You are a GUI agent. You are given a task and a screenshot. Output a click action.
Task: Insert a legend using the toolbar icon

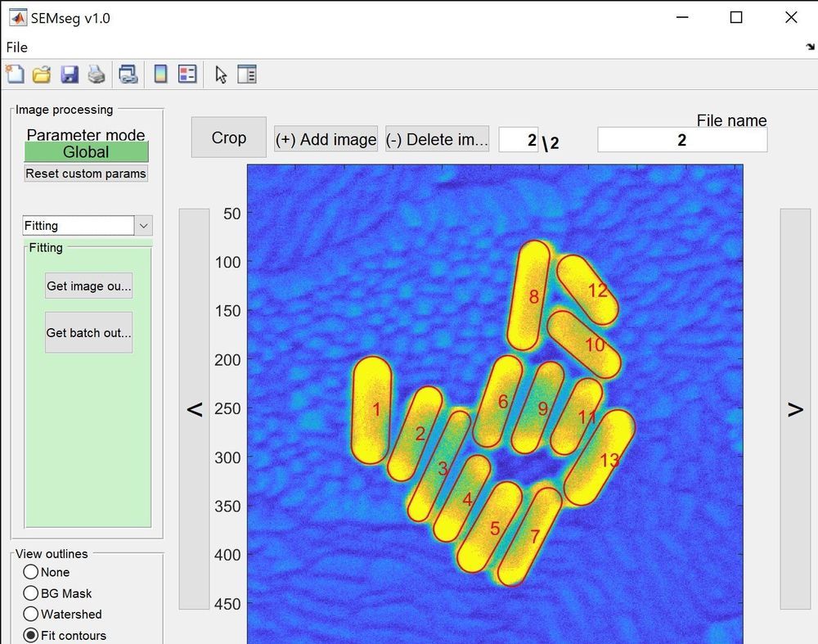187,75
